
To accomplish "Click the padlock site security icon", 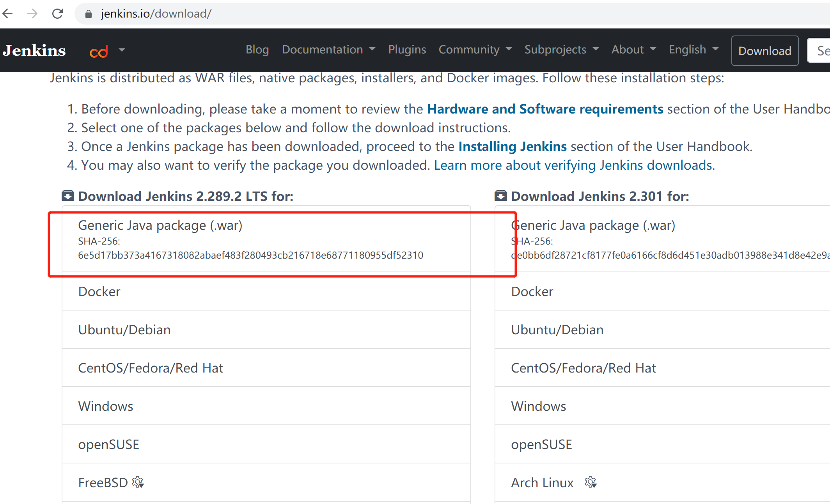I will [x=89, y=14].
